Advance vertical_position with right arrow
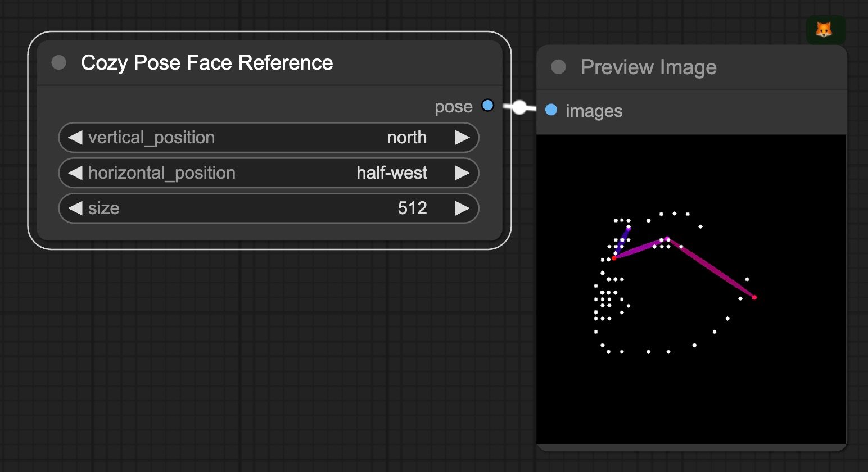Image resolution: width=868 pixels, height=472 pixels. point(462,138)
